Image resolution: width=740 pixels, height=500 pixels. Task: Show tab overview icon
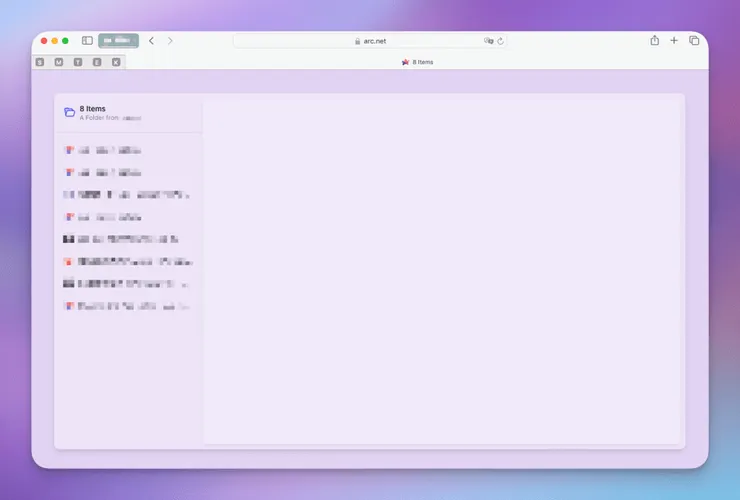694,41
